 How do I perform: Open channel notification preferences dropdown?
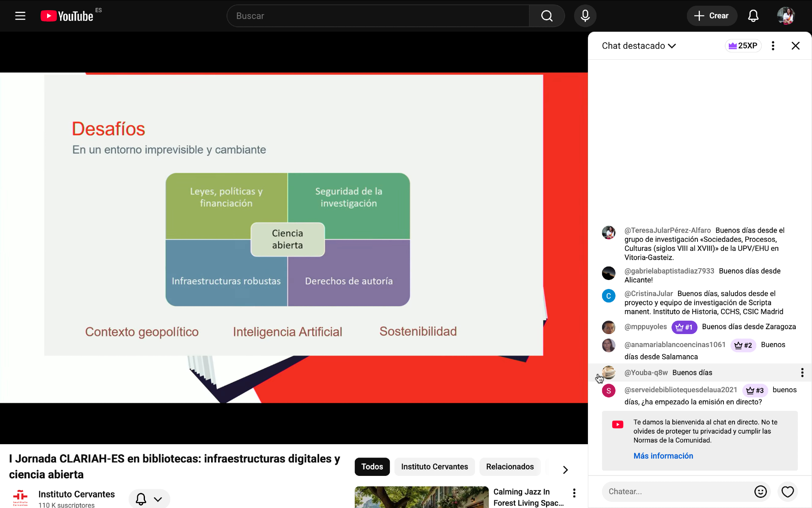[149, 499]
